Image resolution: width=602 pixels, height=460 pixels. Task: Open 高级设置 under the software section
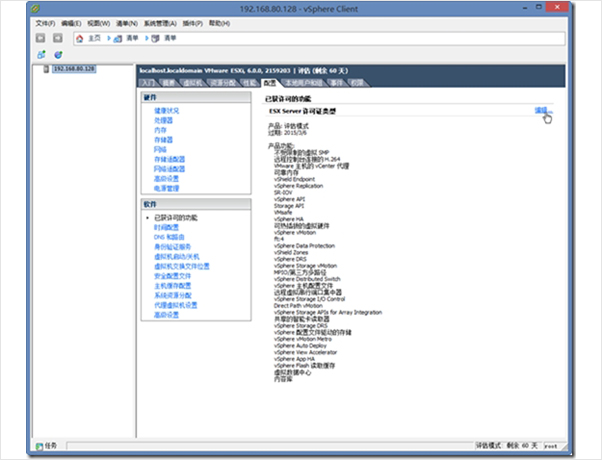click(x=167, y=315)
